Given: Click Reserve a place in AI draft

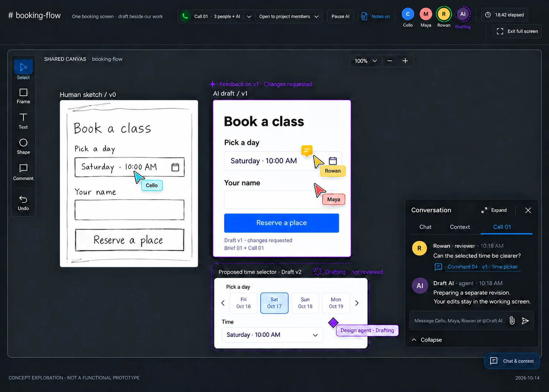Looking at the screenshot, I should pyautogui.click(x=282, y=223).
